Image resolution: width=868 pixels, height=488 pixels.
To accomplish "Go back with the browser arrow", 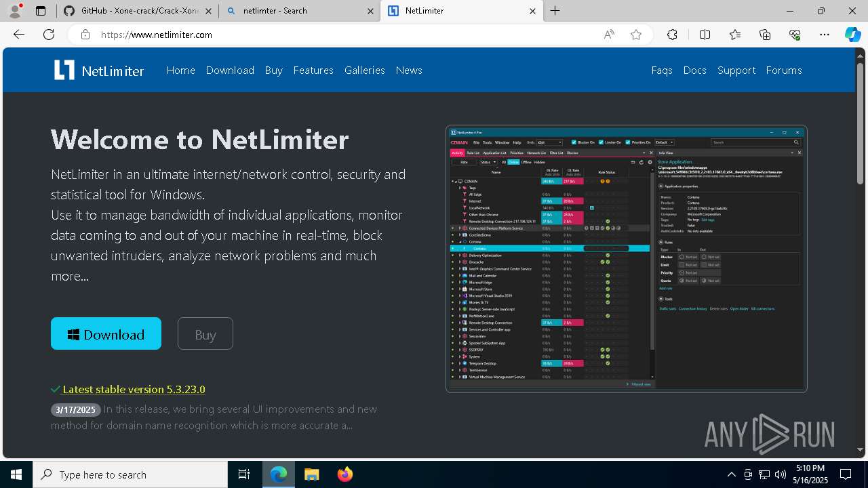I will [x=19, y=35].
